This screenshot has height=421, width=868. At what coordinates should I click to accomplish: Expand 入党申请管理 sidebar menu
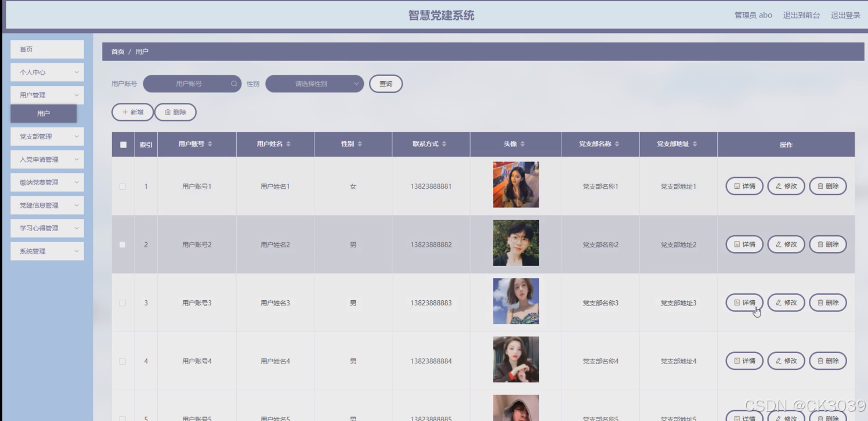coord(47,159)
